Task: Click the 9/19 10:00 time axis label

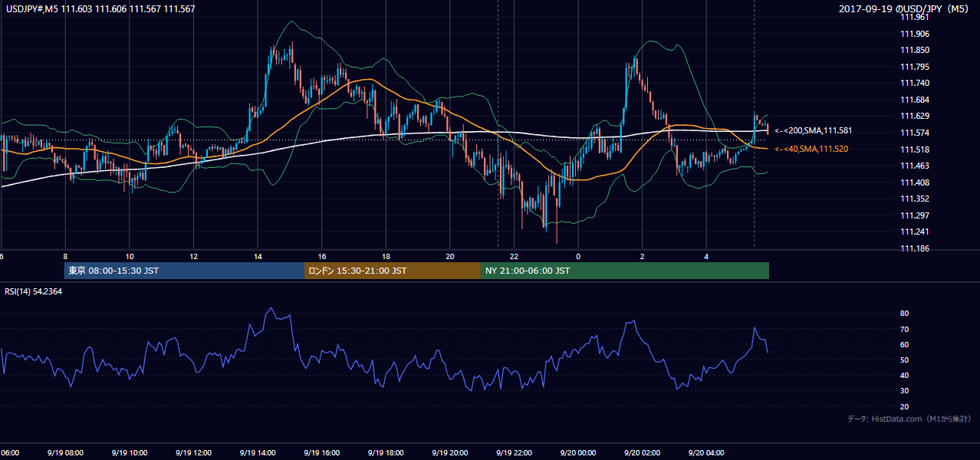Action: tap(128, 453)
